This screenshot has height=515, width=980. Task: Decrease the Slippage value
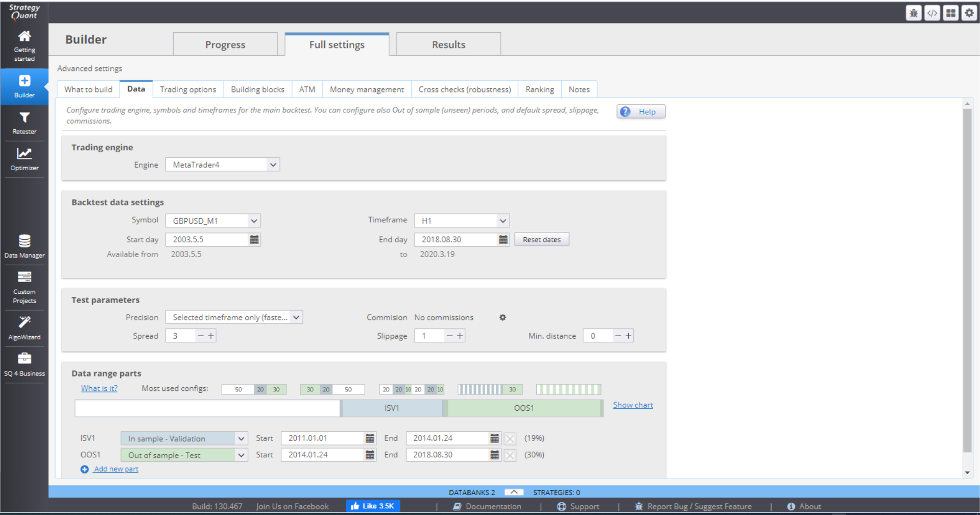click(x=449, y=336)
